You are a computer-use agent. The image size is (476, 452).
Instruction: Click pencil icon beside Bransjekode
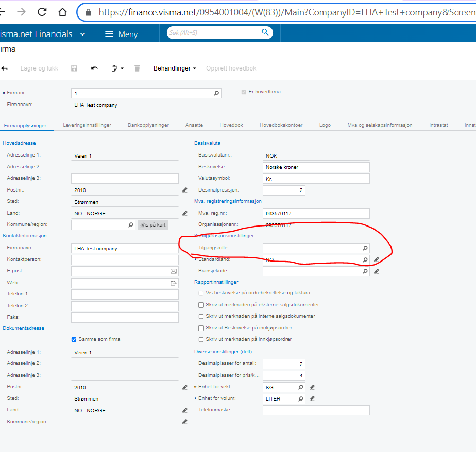(x=377, y=271)
